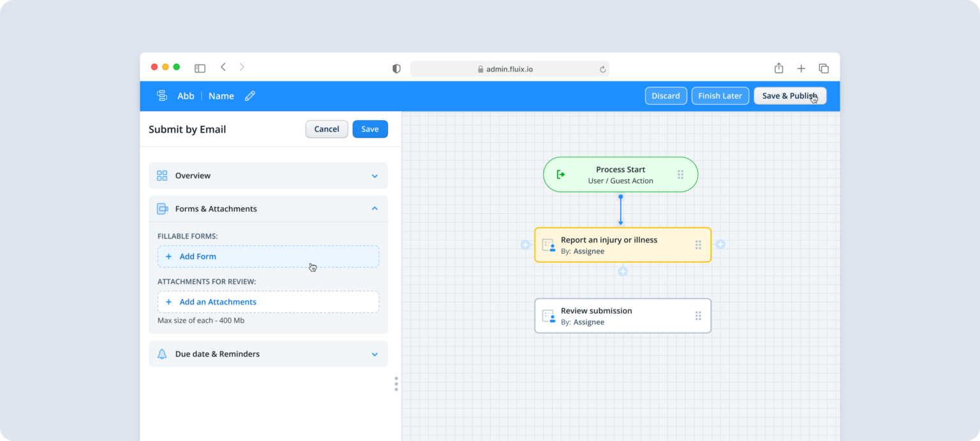Expand the Overview section

pos(375,175)
